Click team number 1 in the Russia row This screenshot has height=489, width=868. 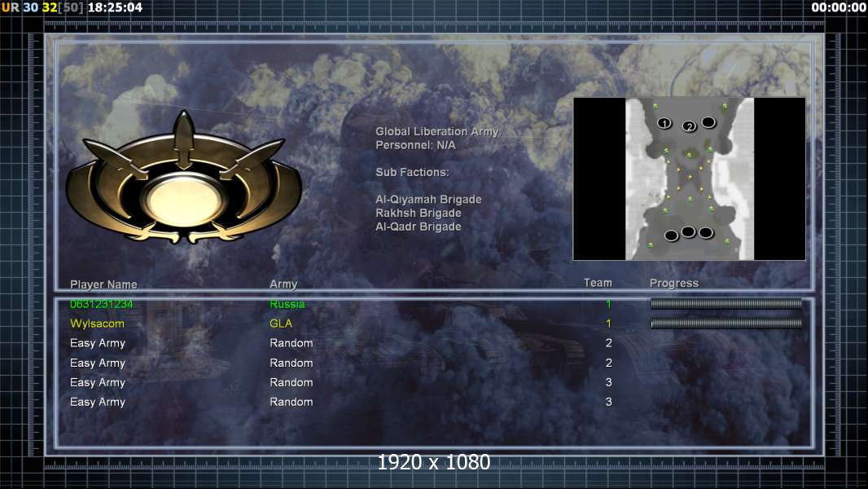[608, 304]
